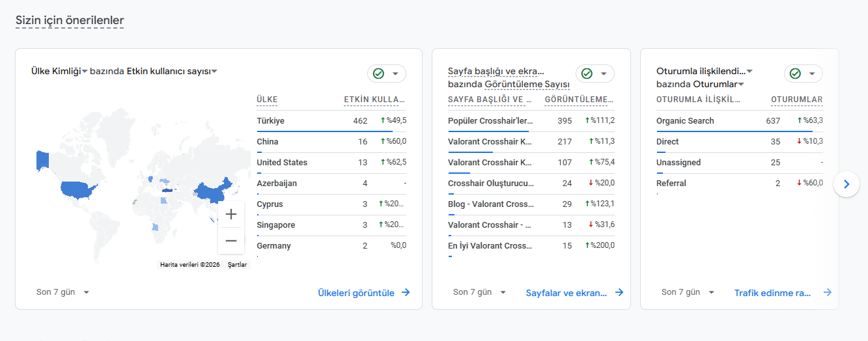Click green check icon on page title card
868x341 pixels.
tap(587, 74)
